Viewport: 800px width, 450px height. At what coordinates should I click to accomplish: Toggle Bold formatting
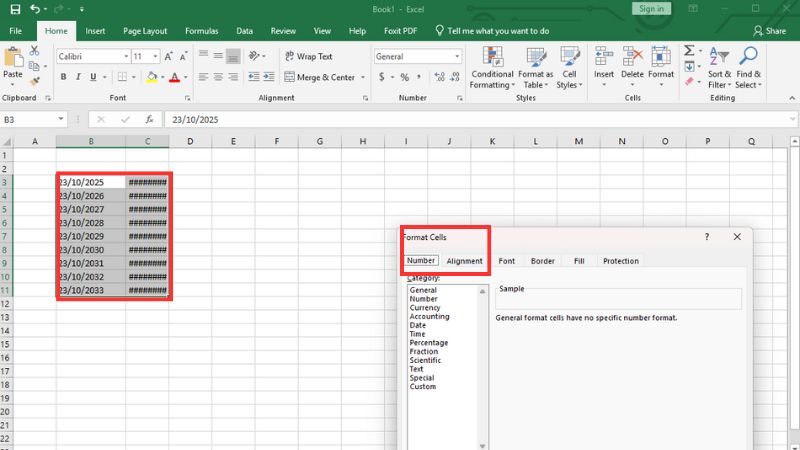(x=64, y=77)
